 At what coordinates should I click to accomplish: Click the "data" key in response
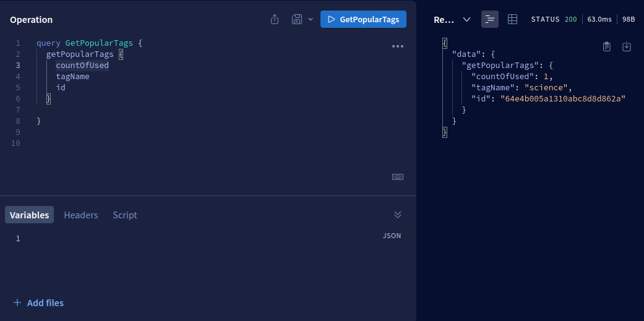click(x=466, y=54)
